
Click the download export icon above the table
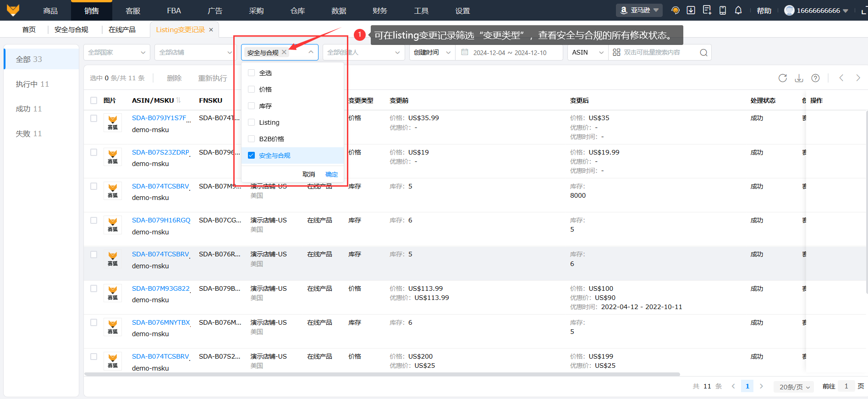pos(799,78)
